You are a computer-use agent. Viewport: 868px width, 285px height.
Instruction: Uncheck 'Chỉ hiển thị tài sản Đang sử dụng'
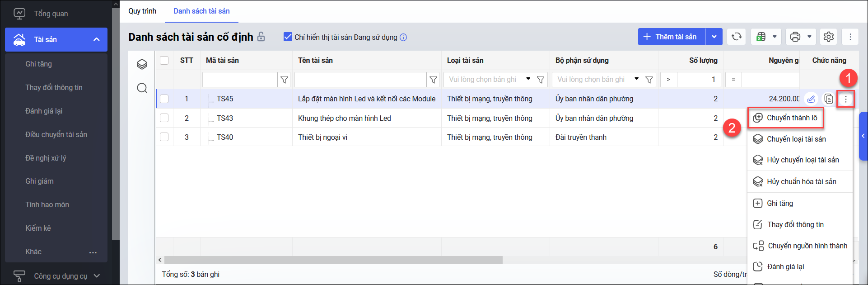(x=288, y=37)
